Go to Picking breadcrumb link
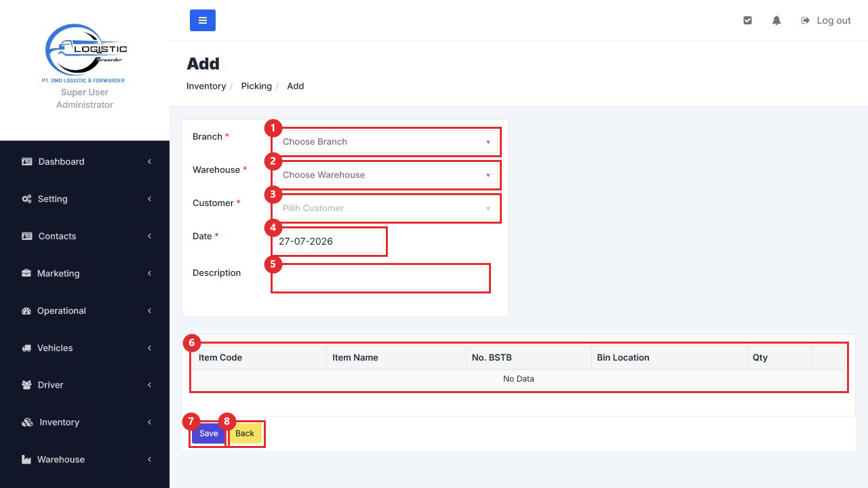The height and width of the screenshot is (488, 868). click(x=256, y=86)
